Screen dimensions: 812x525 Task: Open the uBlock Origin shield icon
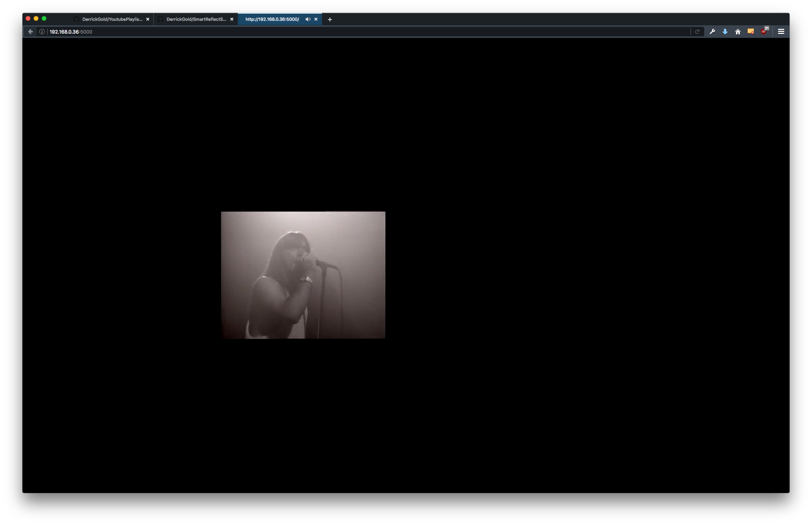point(764,31)
